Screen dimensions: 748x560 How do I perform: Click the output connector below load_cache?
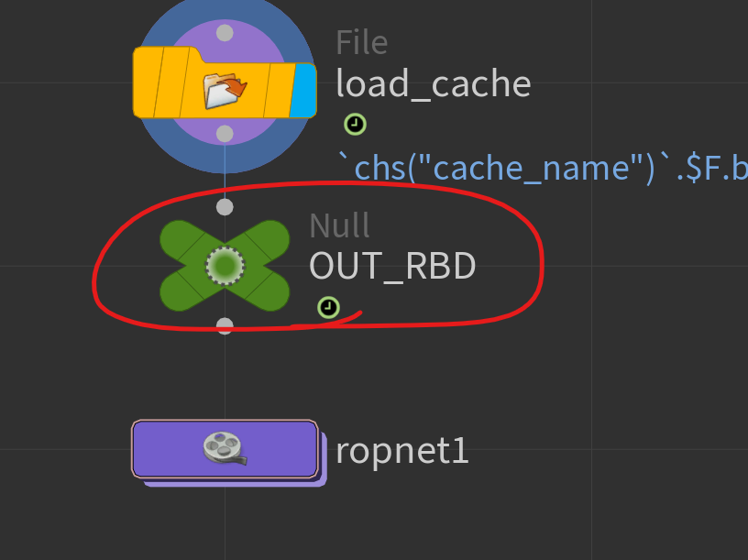click(x=225, y=134)
